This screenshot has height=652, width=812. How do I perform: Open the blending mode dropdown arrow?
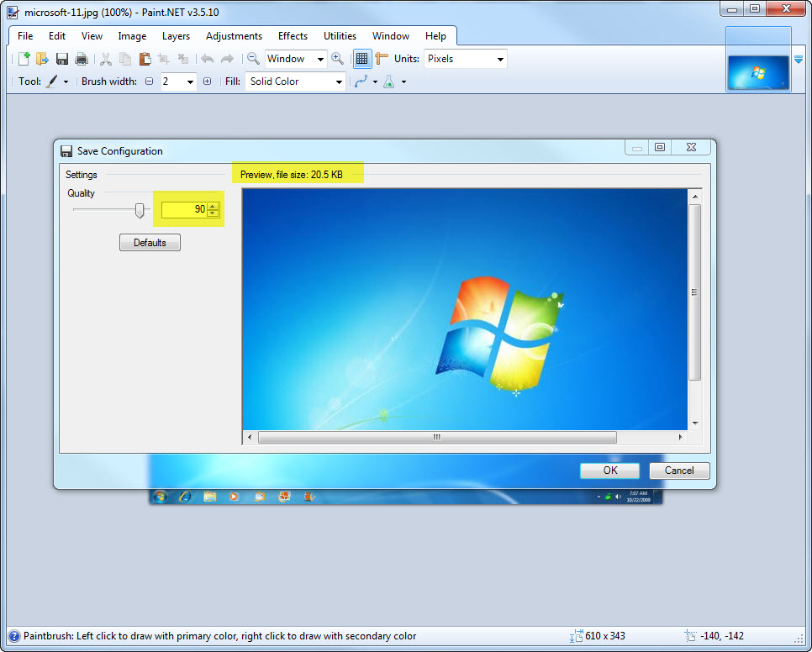tap(403, 81)
